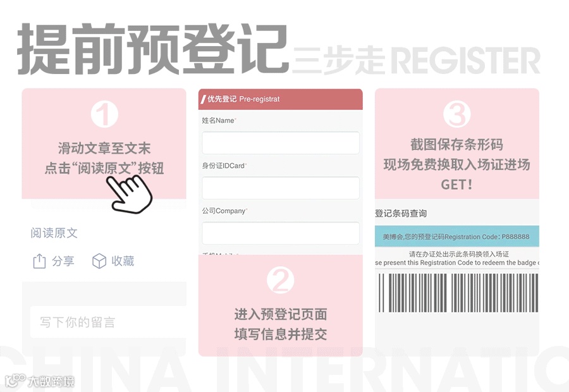Focus the 身份证IDCard input field

281,188
